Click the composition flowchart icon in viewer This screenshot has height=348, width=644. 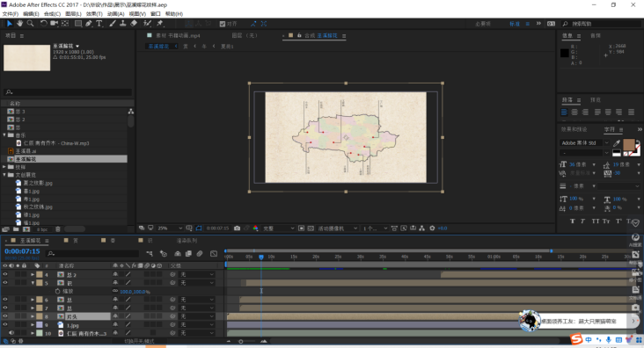(x=421, y=228)
